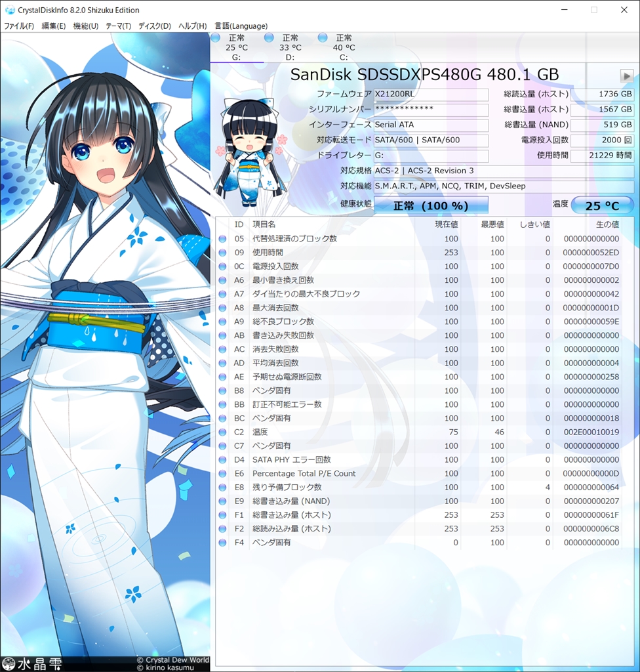
Task: Open the 機能(U) menu
Action: 86,26
